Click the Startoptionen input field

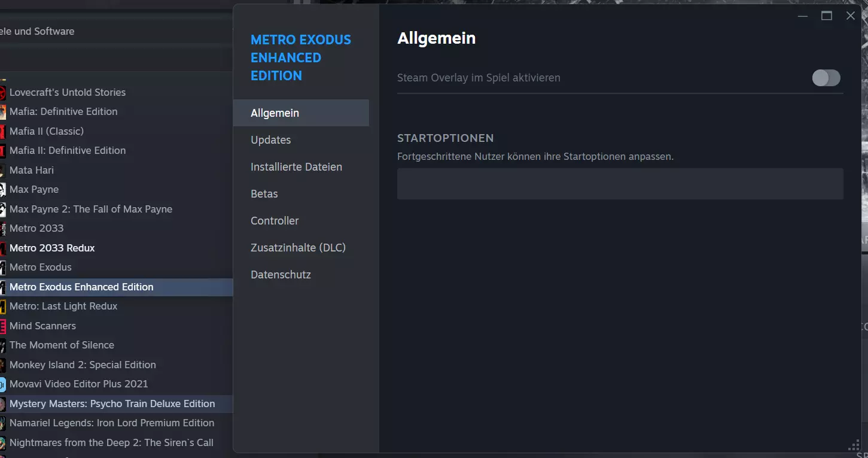tap(620, 184)
